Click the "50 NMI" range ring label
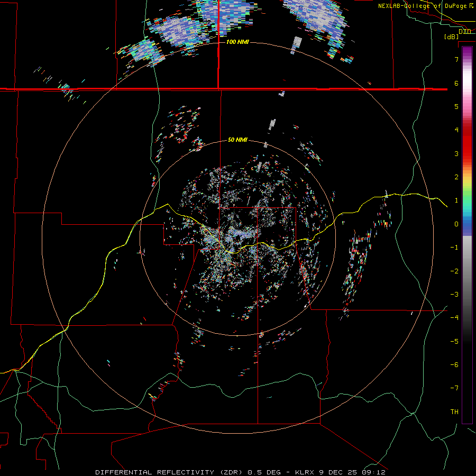This screenshot has height=476, width=476. pyautogui.click(x=237, y=140)
